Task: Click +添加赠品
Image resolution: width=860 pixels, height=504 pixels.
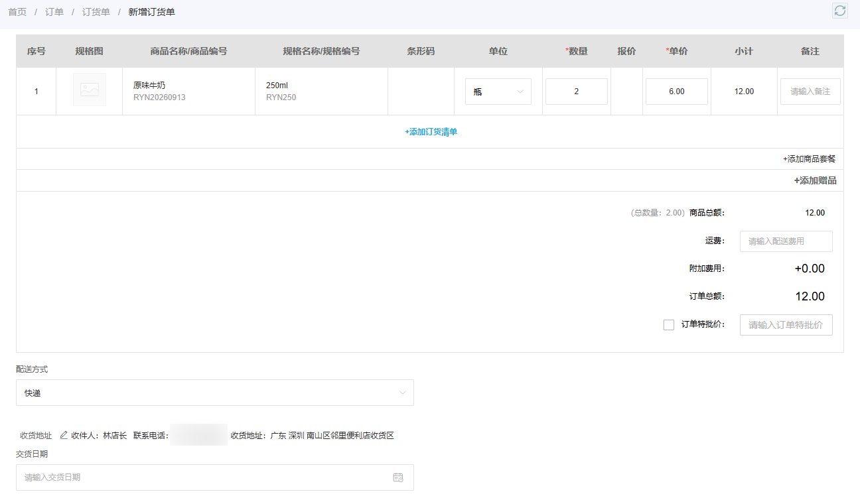Action: (x=816, y=180)
